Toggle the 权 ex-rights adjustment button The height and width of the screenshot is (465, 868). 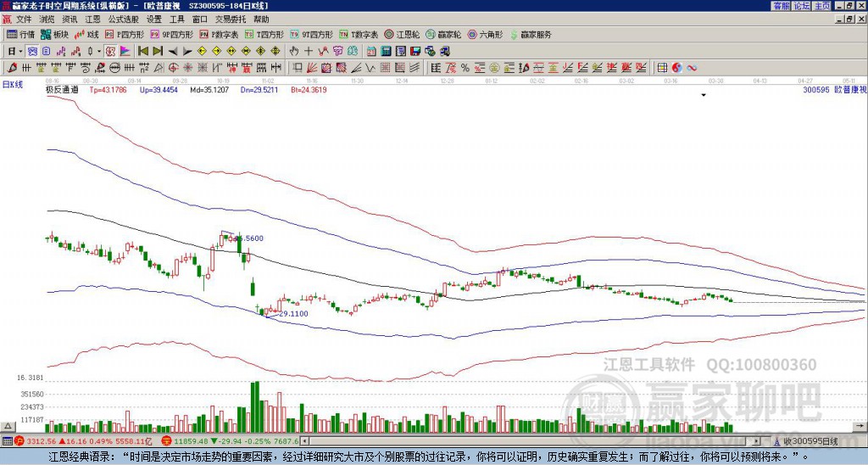click(110, 52)
